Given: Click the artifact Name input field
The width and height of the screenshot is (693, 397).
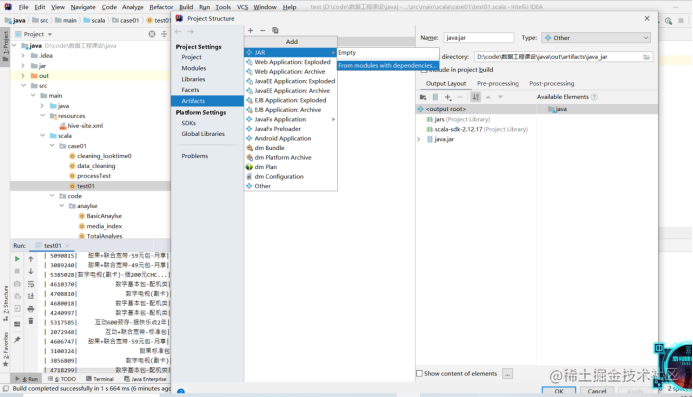Looking at the screenshot, I should [x=479, y=38].
